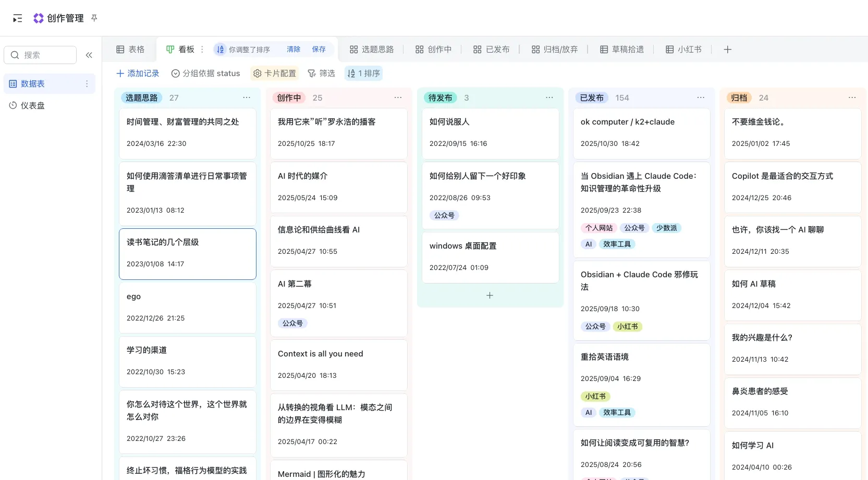Open options for 数据表 sidebar item
The image size is (868, 480).
[x=87, y=84]
